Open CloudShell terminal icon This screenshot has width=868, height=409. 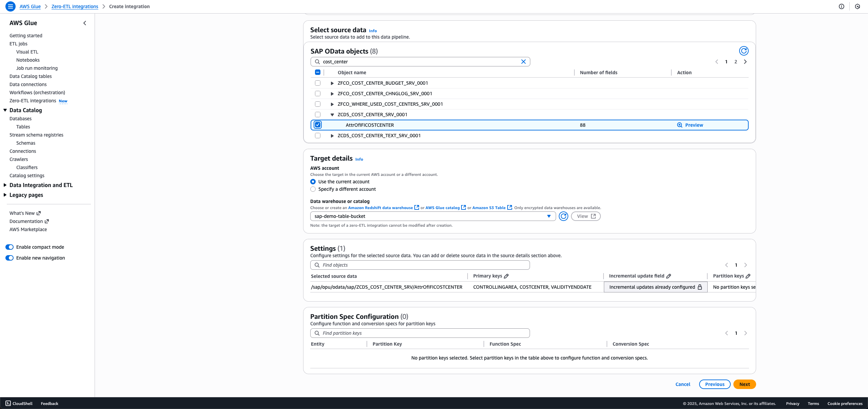[8, 403]
